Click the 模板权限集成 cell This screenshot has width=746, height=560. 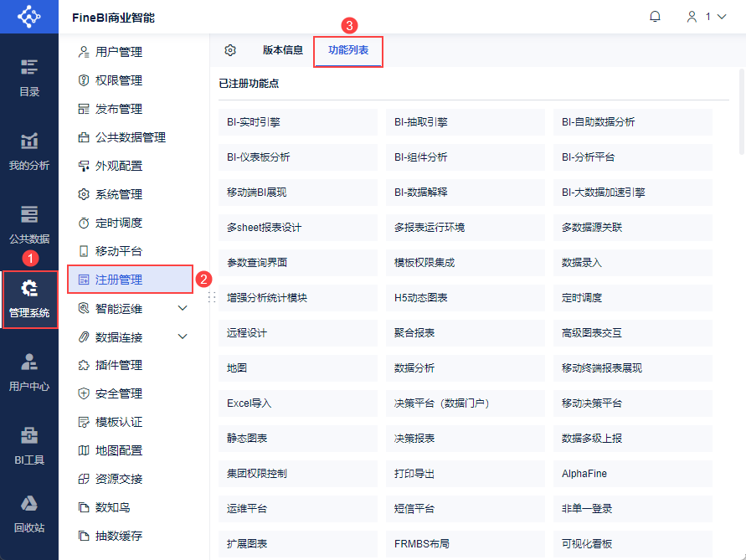coord(466,263)
